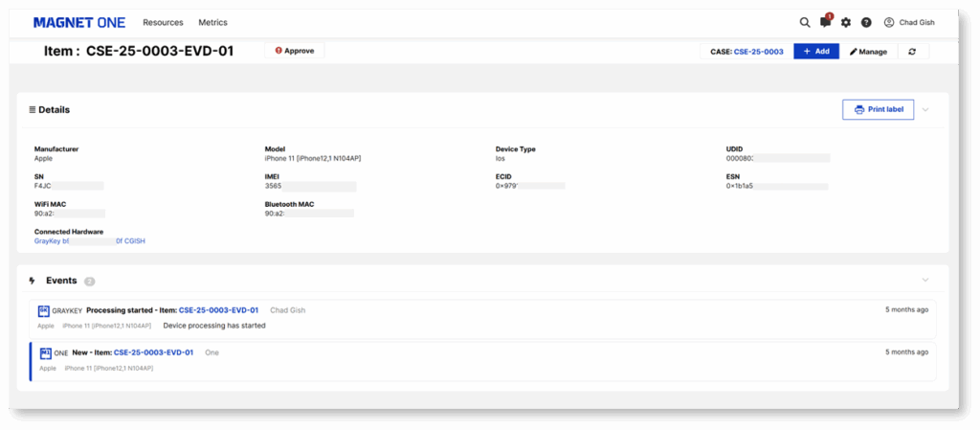The height and width of the screenshot is (430, 980).
Task: Click the Item CSE-25-0003-EVD-01 heading
Action: point(139,52)
